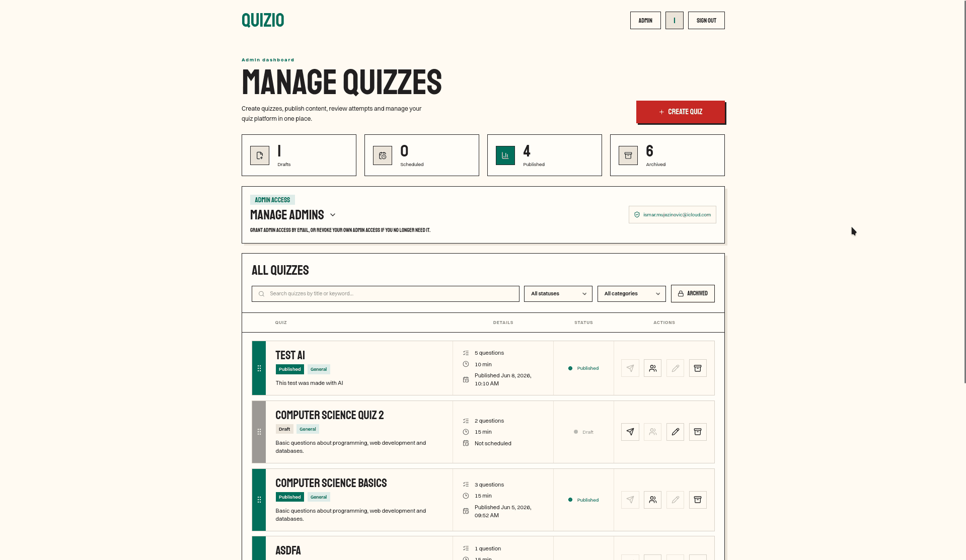The height and width of the screenshot is (560, 966).
Task: Click the General tag under Computer Science Basics
Action: (x=319, y=497)
